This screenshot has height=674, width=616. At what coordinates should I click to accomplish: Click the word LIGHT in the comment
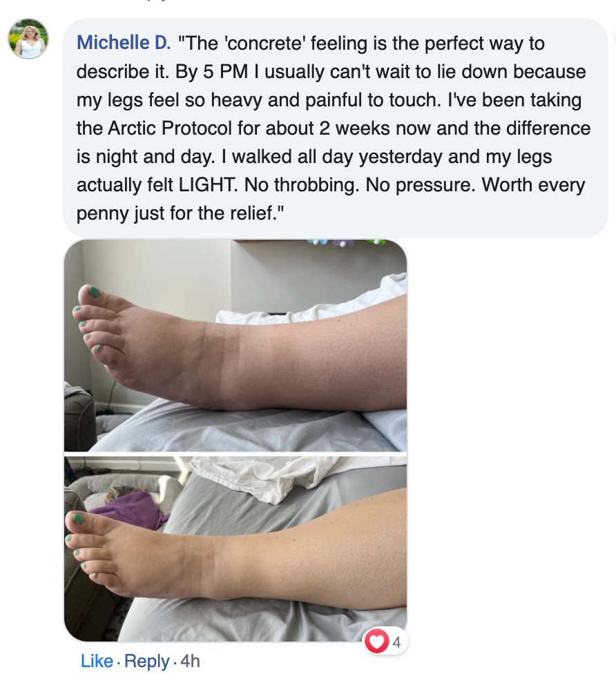click(207, 185)
